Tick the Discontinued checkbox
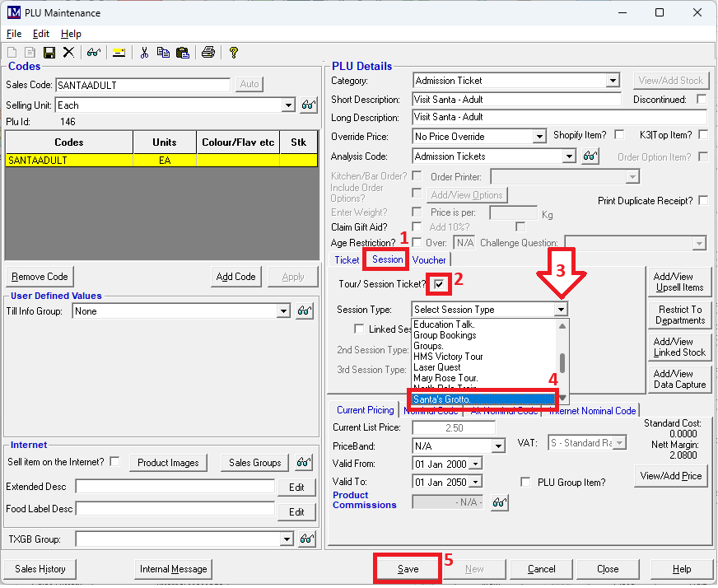 click(702, 100)
